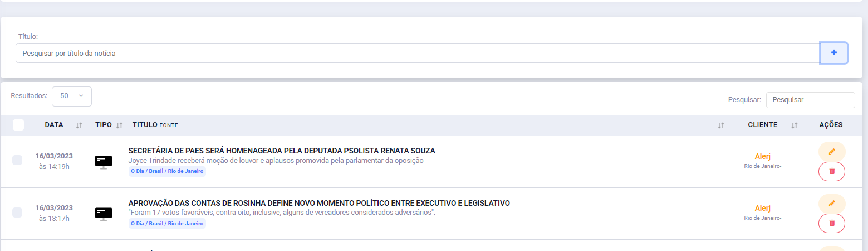Sort by CLIENTE column arrows
The image size is (868, 251).
click(x=795, y=126)
